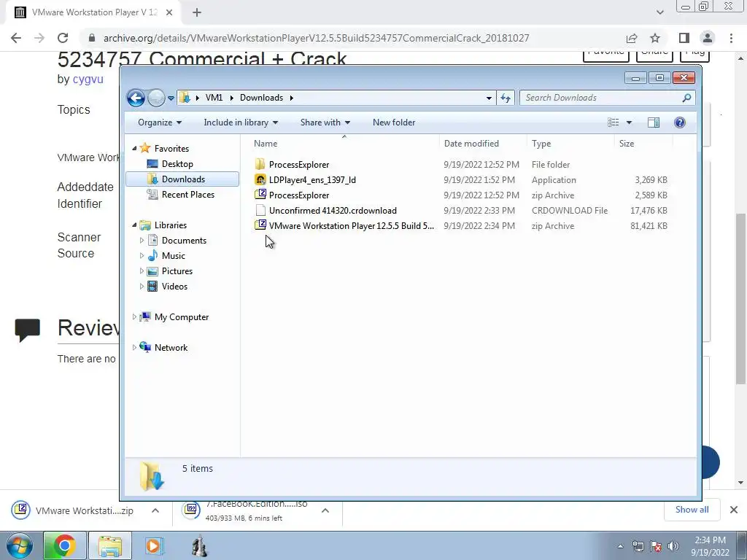Close the Chrome downloads bar

(x=734, y=510)
